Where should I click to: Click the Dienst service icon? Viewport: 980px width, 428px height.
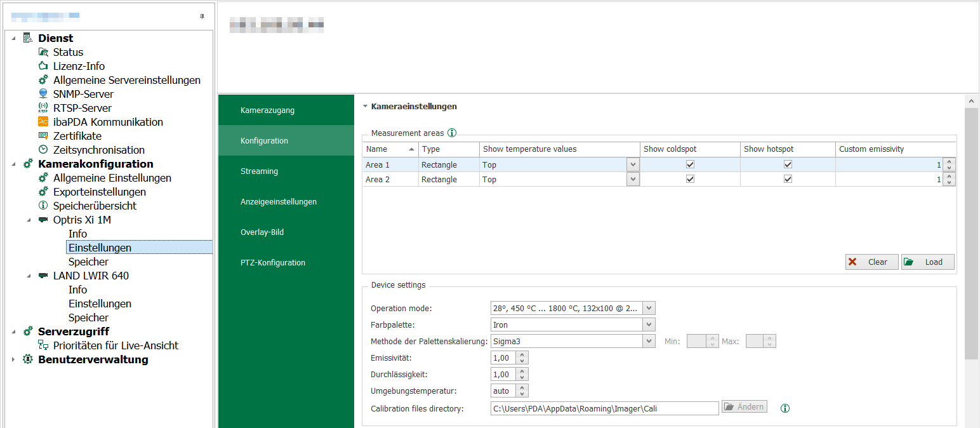27,38
